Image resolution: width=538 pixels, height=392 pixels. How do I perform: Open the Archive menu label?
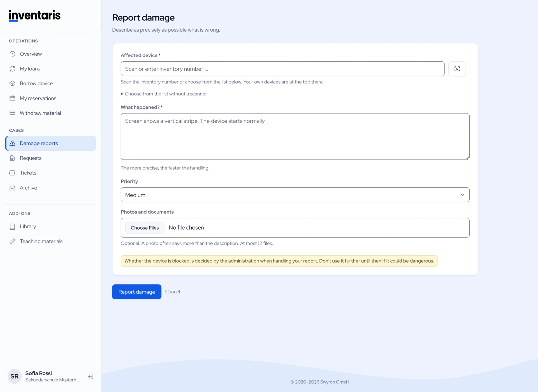[x=28, y=188]
